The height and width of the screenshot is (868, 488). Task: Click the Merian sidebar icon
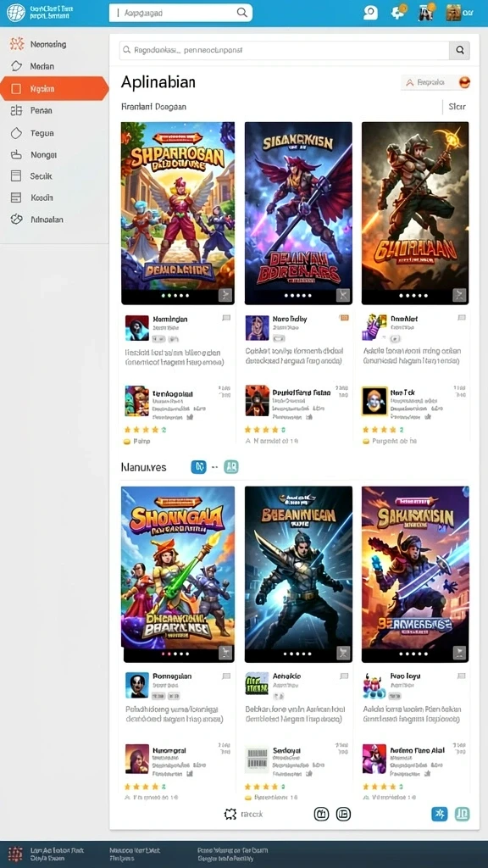(x=17, y=66)
